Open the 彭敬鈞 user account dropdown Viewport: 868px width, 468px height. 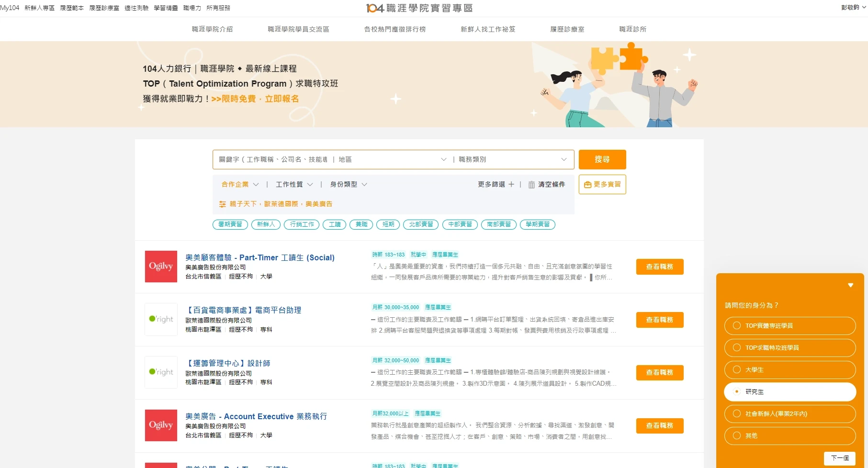[854, 7]
